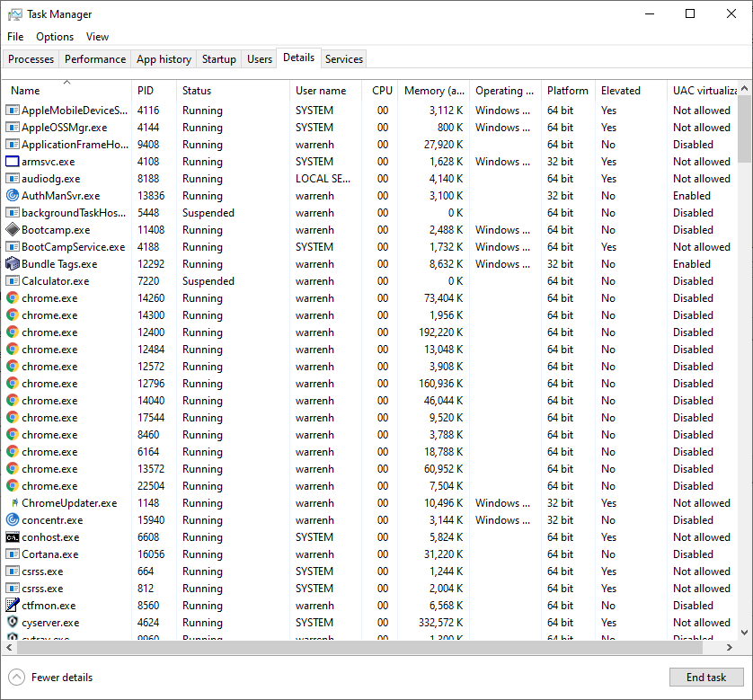
Task: Click the Bootcamp.exe diamond icon
Action: click(x=13, y=230)
